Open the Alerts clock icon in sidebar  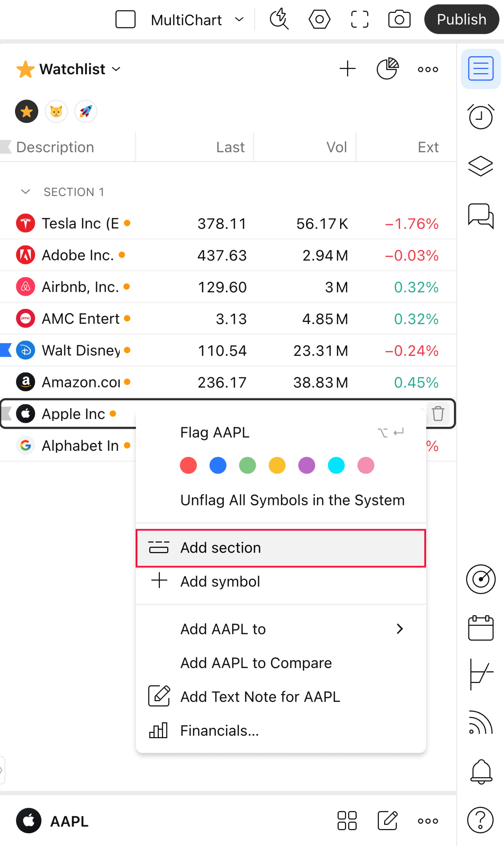point(480,117)
